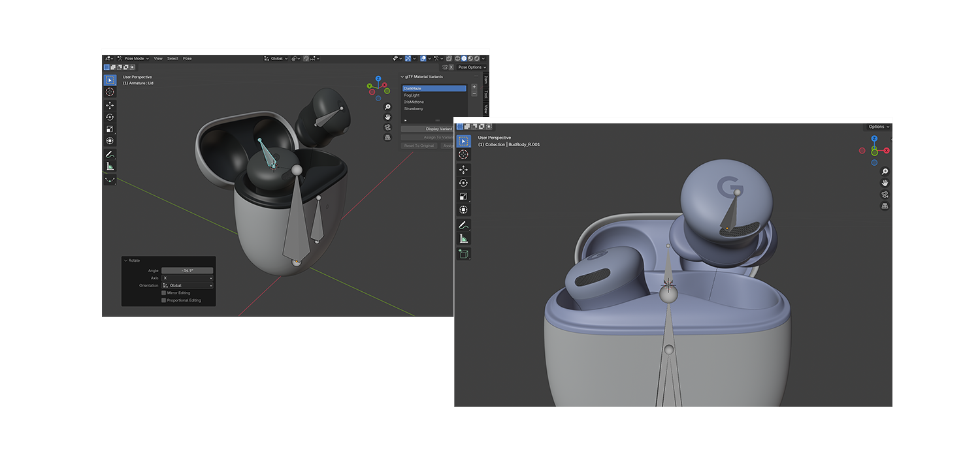The image size is (980, 457).
Task: Select the Scale tool in BudBody_R.001 window
Action: 464,197
